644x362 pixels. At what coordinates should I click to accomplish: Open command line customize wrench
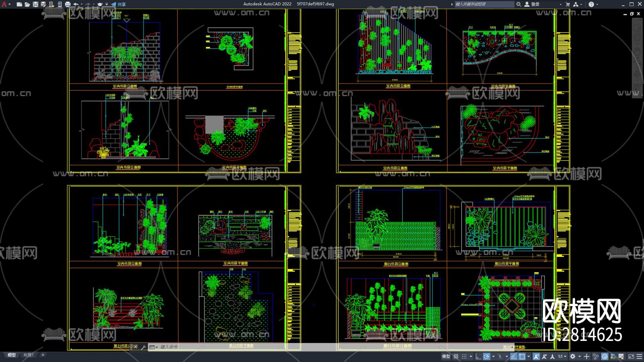coord(143,347)
